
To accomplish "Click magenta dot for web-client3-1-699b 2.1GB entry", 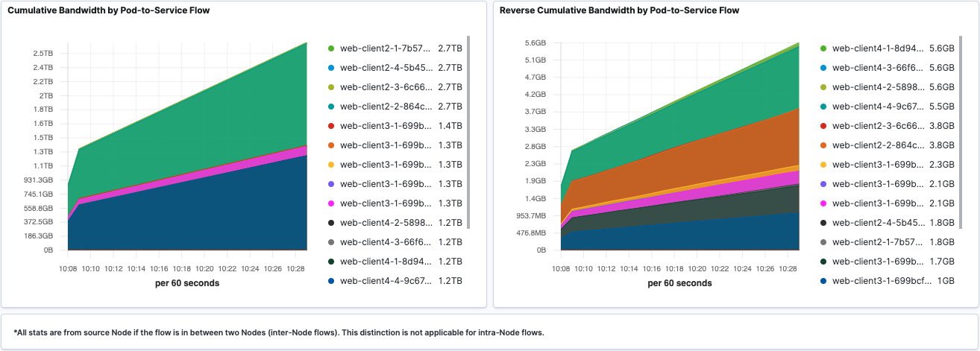I will (823, 203).
